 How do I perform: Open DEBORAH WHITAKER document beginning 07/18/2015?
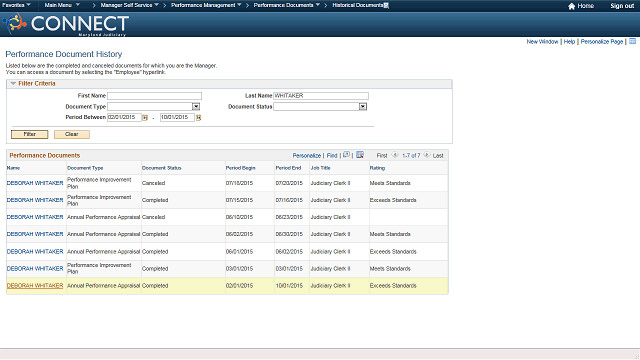[35, 183]
